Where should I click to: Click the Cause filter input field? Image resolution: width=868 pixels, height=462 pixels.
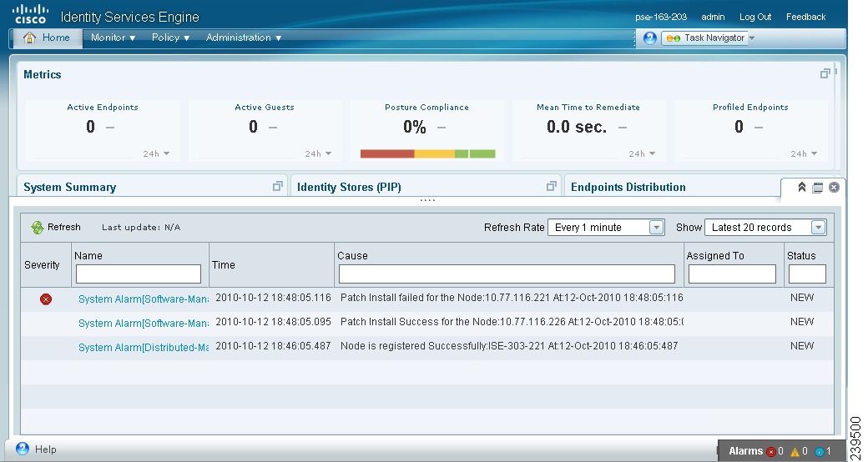click(507, 274)
